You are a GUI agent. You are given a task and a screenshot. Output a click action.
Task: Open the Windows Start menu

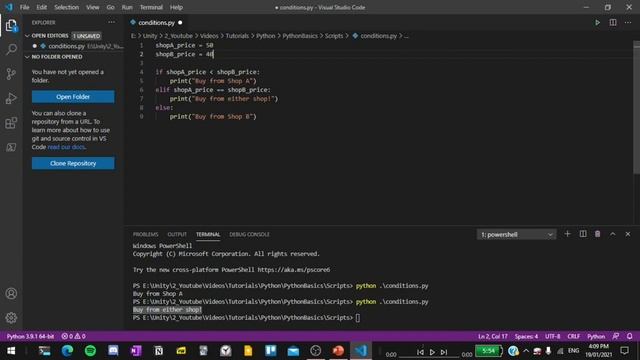tap(11, 351)
